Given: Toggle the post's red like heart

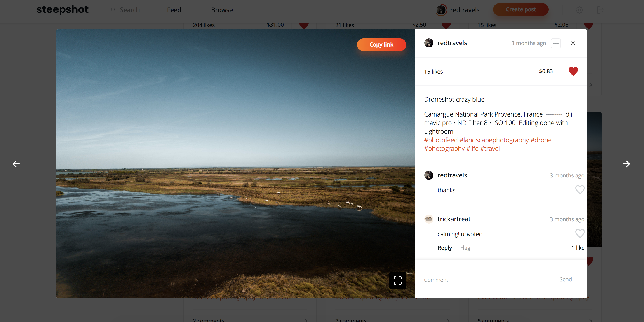Looking at the screenshot, I should point(573,71).
